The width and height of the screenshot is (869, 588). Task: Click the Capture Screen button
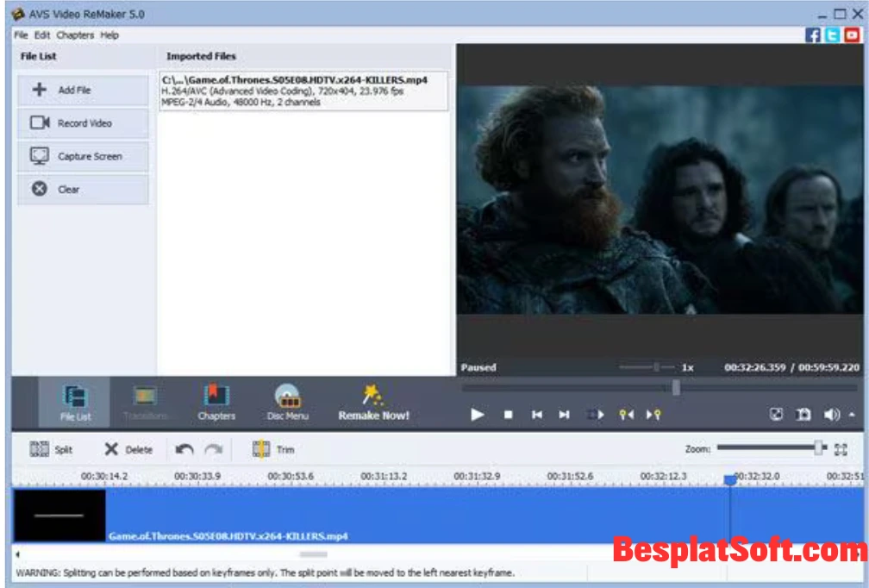(x=83, y=156)
